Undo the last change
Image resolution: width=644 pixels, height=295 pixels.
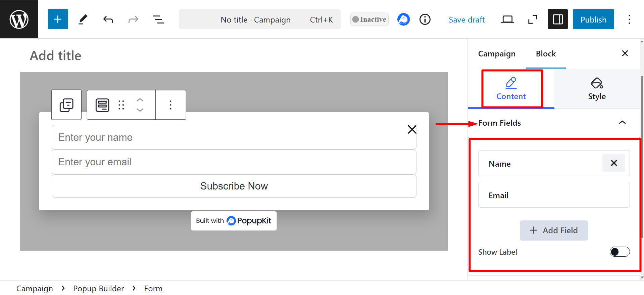(108, 19)
